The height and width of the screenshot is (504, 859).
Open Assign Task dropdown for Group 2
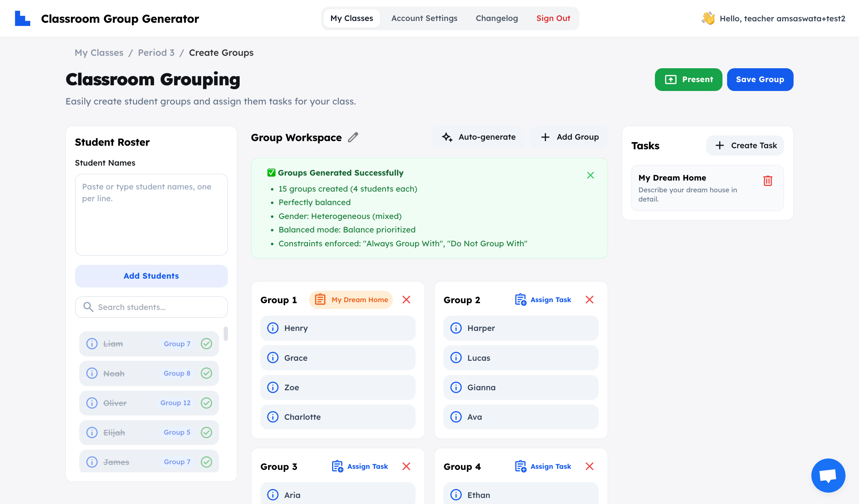point(543,300)
